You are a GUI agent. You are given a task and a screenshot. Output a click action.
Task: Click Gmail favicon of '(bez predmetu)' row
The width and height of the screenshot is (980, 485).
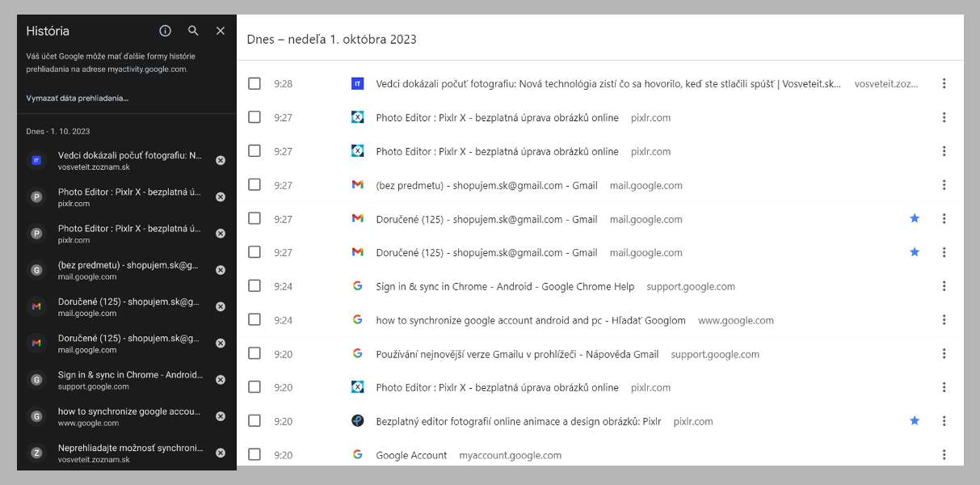tap(357, 185)
